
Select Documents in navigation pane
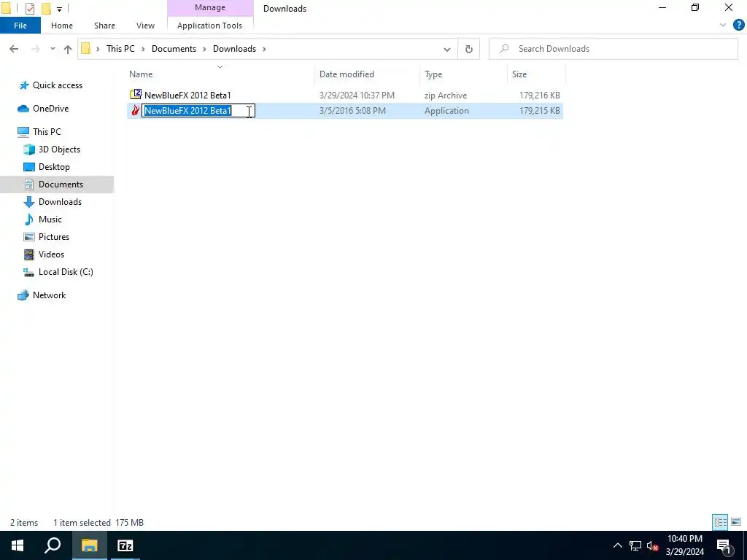(x=61, y=184)
